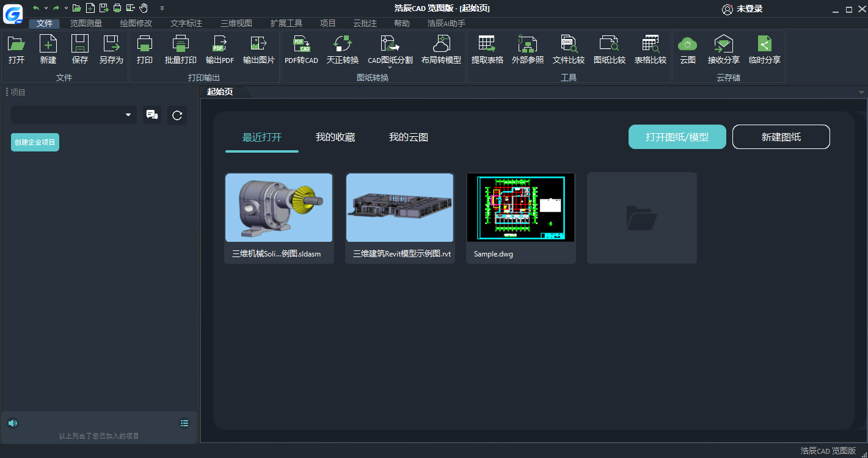Viewport: 868px width, 458px height.
Task: Open 云图 cloud storage icon
Action: [688, 44]
